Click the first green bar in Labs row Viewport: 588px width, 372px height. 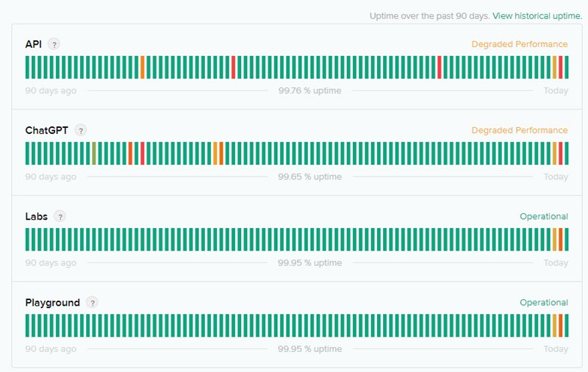[27, 240]
